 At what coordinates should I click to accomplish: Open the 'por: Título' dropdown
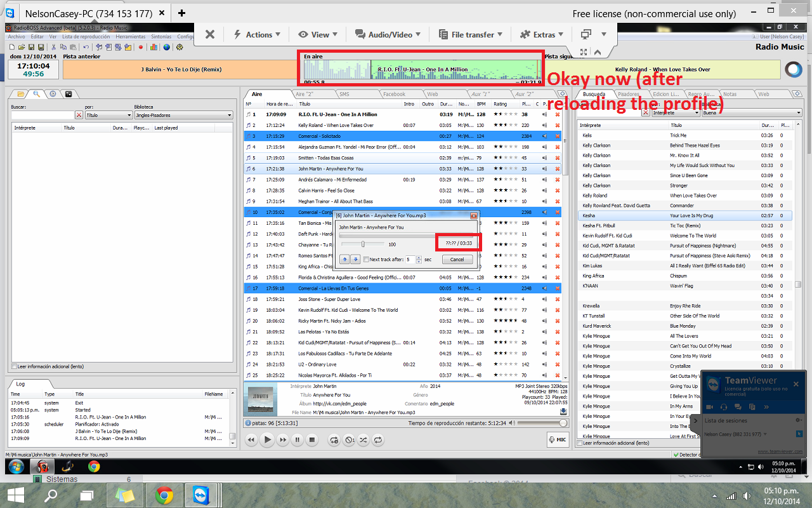[x=108, y=115]
